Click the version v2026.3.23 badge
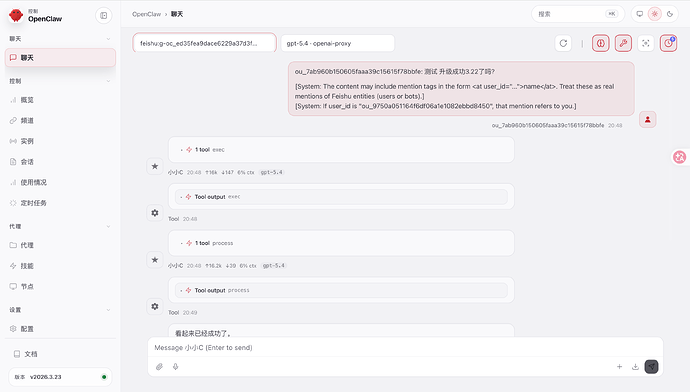Screen dimensions: 690x392 pyautogui.click(x=60, y=377)
